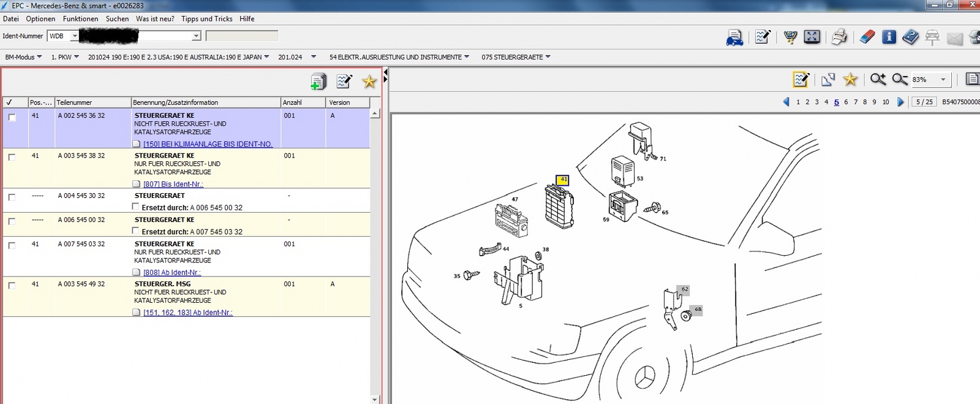Click favorites star above the parts list
This screenshot has width=980, height=404.
[x=369, y=81]
